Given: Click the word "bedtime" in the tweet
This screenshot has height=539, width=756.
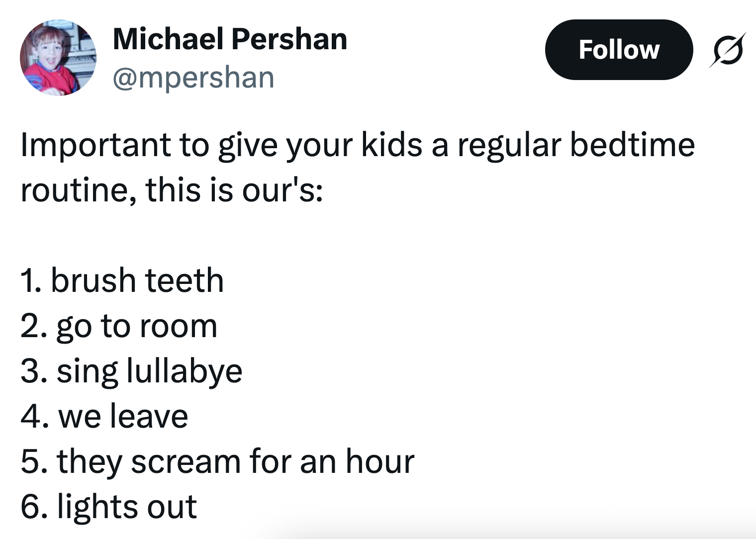Looking at the screenshot, I should (x=632, y=145).
